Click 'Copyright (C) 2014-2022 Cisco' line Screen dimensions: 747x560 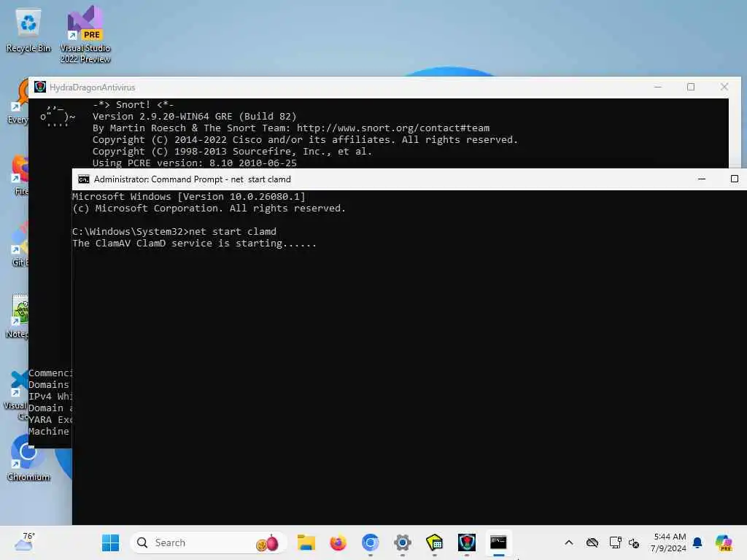point(306,139)
